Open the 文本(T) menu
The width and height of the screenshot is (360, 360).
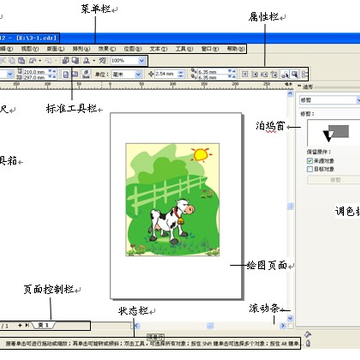(159, 49)
